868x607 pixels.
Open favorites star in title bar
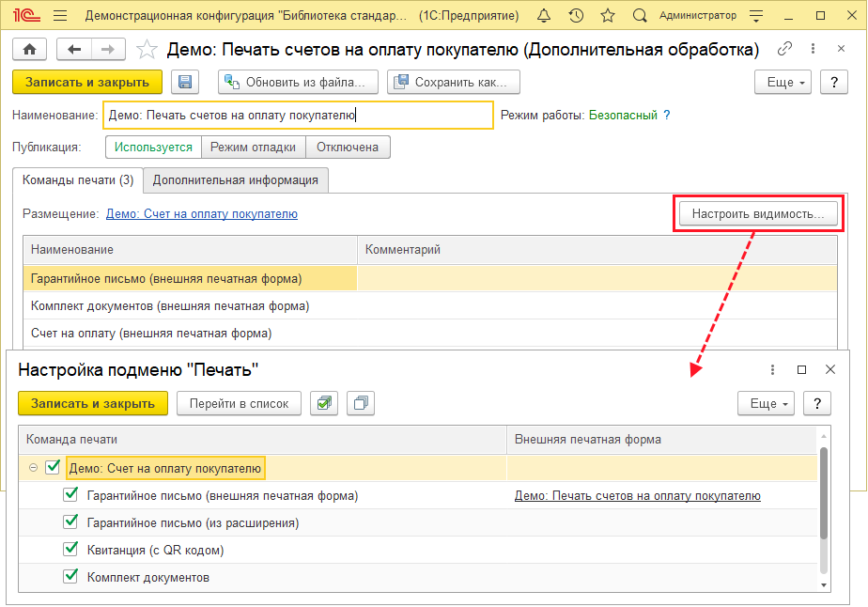tap(608, 16)
